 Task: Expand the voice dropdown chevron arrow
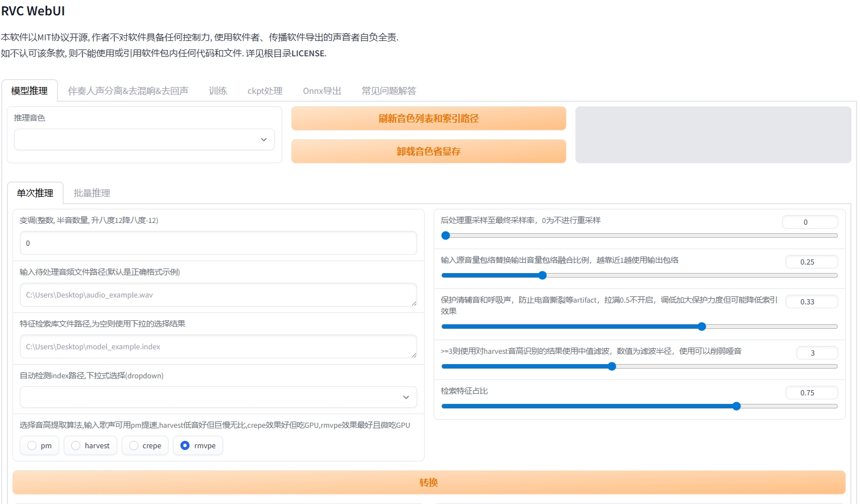pyautogui.click(x=264, y=139)
